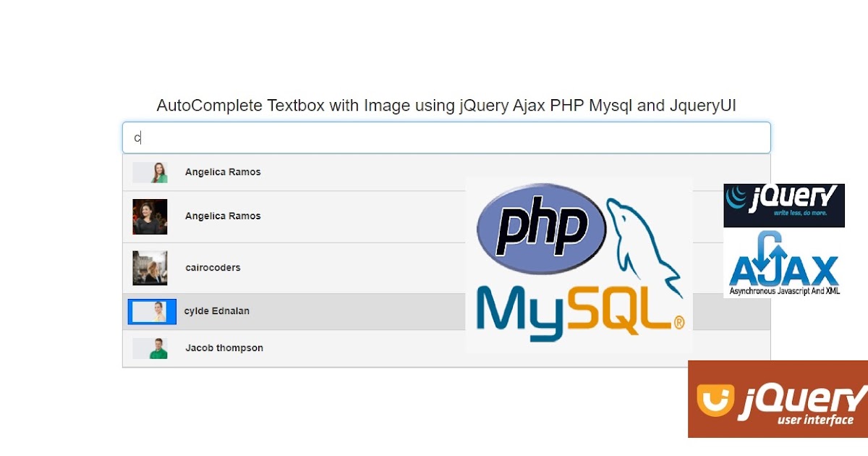Click the PHP logo icon
The image size is (868, 456).
pos(541,228)
